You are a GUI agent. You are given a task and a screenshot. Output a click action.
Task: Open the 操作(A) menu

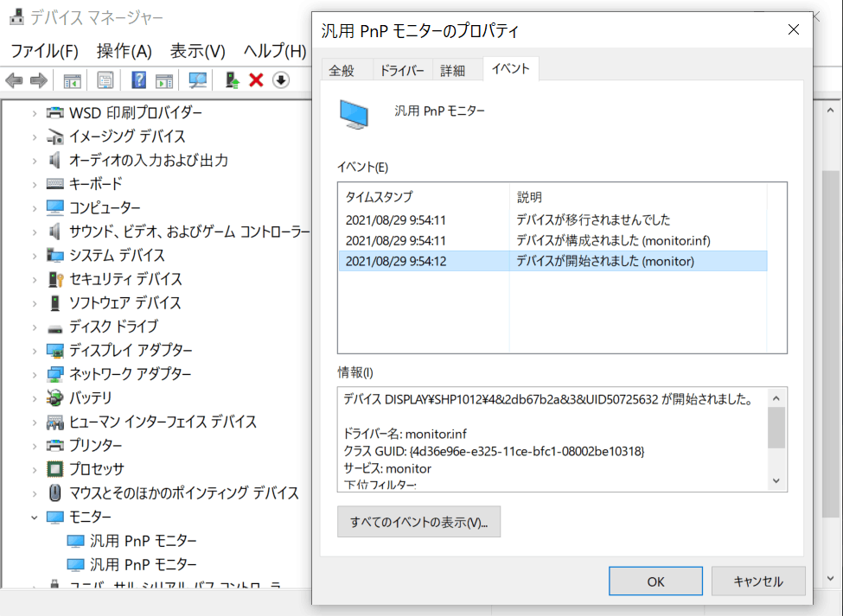[x=125, y=51]
